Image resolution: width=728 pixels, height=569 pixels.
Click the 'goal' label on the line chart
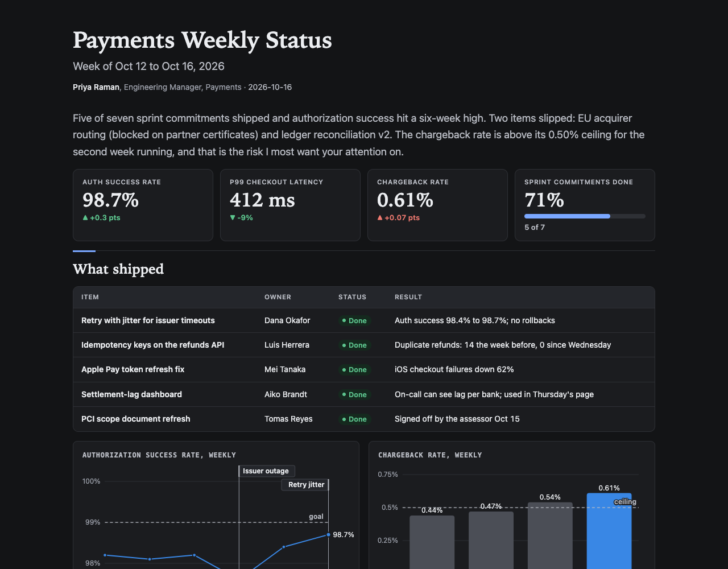[316, 517]
